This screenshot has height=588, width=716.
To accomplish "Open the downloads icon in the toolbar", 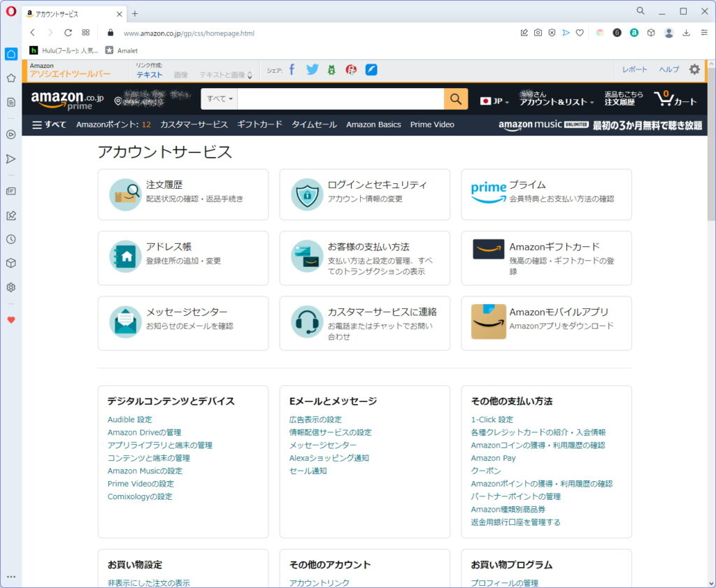I will tap(686, 32).
